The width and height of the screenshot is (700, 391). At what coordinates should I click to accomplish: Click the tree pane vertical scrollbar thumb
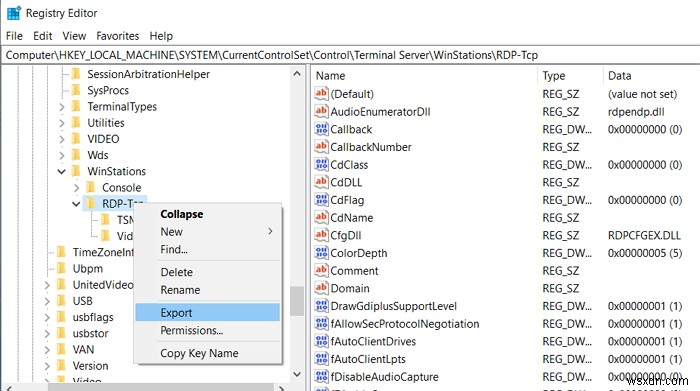point(297,301)
